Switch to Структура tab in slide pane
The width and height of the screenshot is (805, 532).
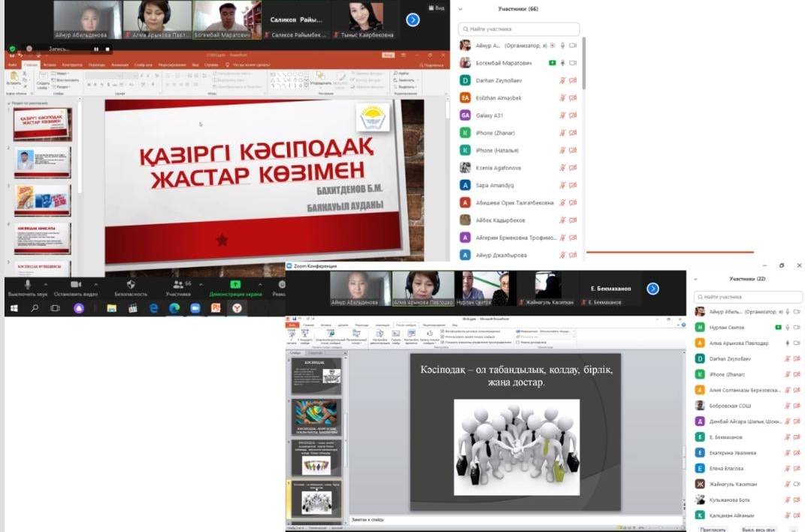pos(315,353)
